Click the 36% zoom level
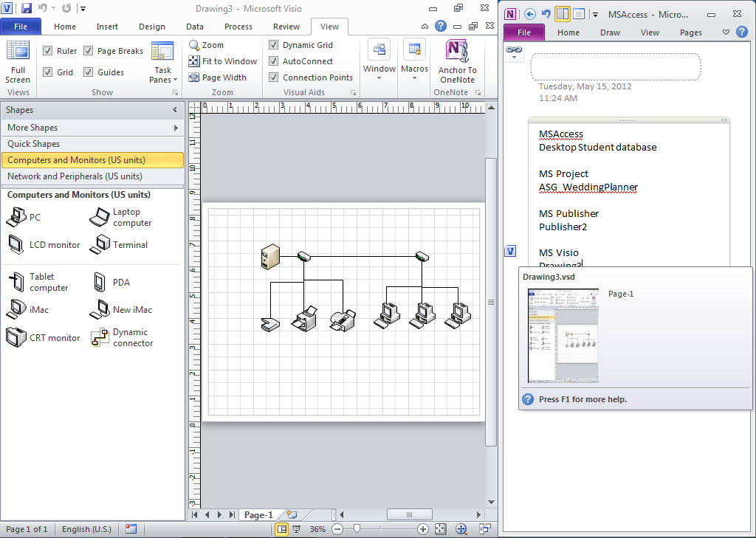Screen dimensions: 756x538 (317, 529)
